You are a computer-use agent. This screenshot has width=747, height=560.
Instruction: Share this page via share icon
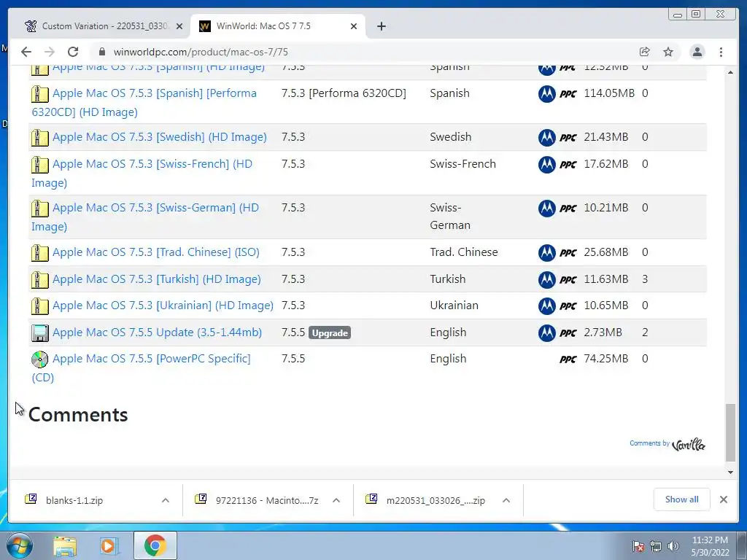pyautogui.click(x=645, y=52)
